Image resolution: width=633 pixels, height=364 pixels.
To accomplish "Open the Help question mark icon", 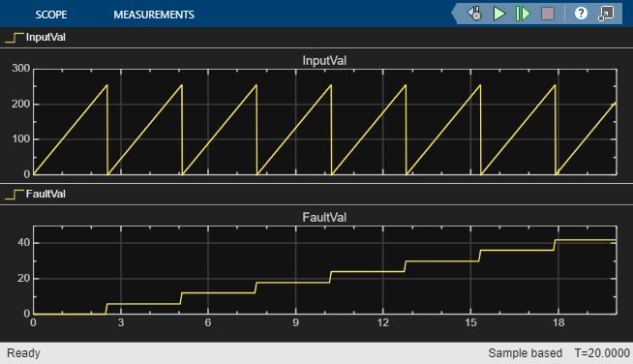I will coord(581,14).
